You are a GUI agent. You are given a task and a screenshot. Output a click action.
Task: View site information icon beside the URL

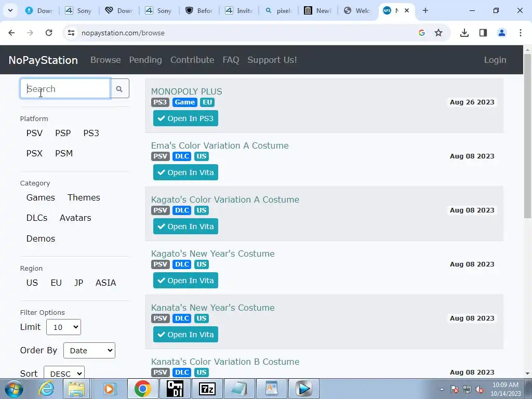[71, 33]
